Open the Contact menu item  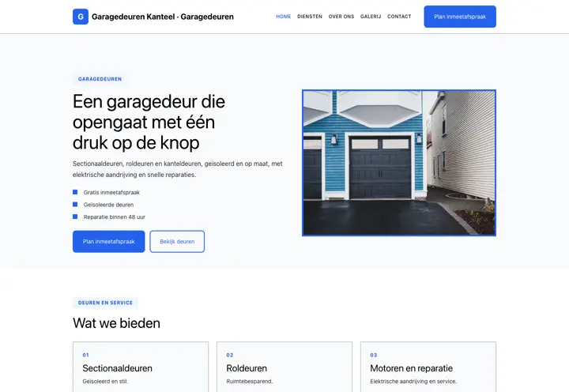[x=399, y=17]
